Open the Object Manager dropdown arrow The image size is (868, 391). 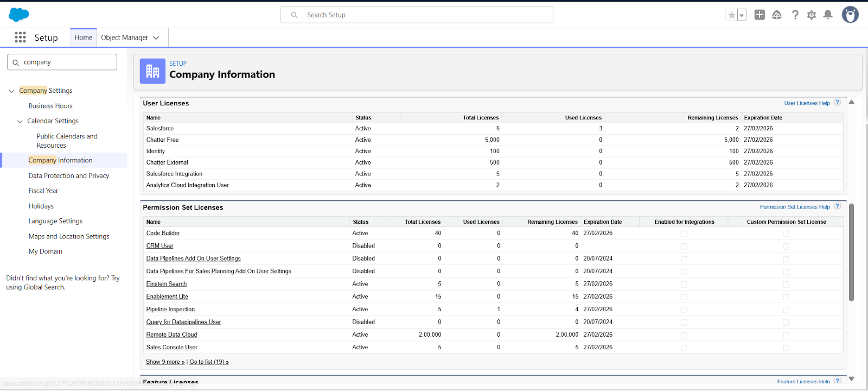(156, 38)
